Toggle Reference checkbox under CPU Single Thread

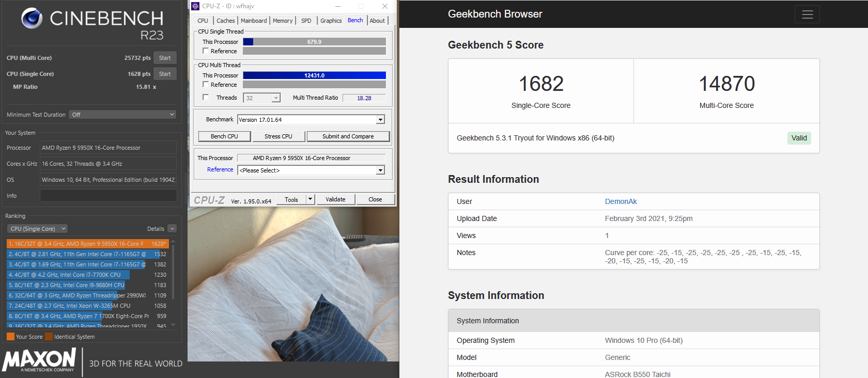coord(206,51)
